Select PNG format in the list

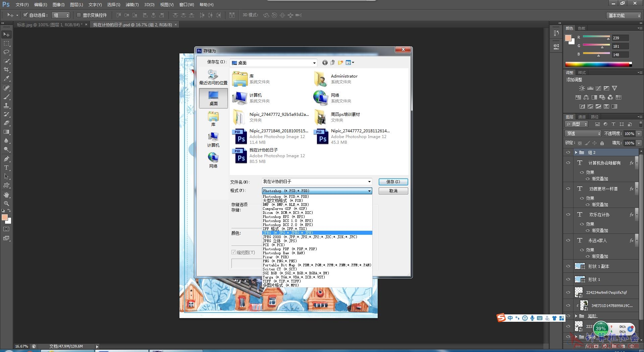tap(317, 261)
